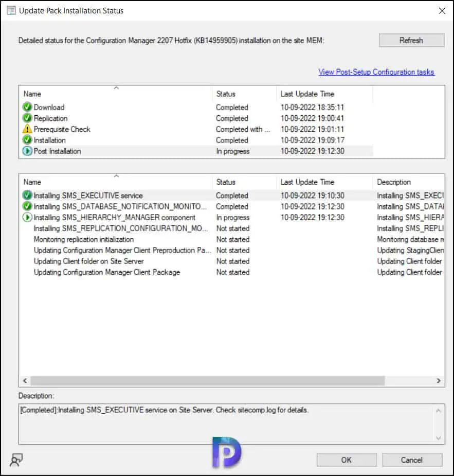
Task: Select Installing SMS_HIERARCHY_MANAGER component row
Action: 232,217
